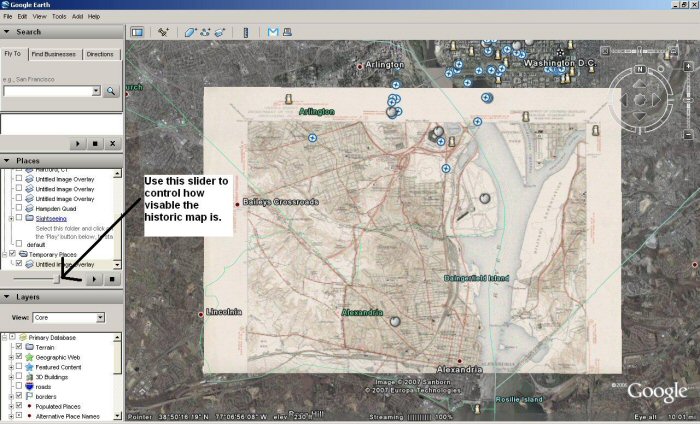
Task: Enable the roads layer checkbox
Action: click(x=19, y=386)
